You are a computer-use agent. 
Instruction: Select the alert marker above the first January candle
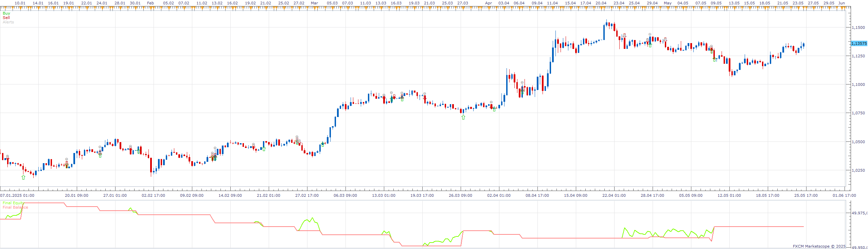[7, 156]
